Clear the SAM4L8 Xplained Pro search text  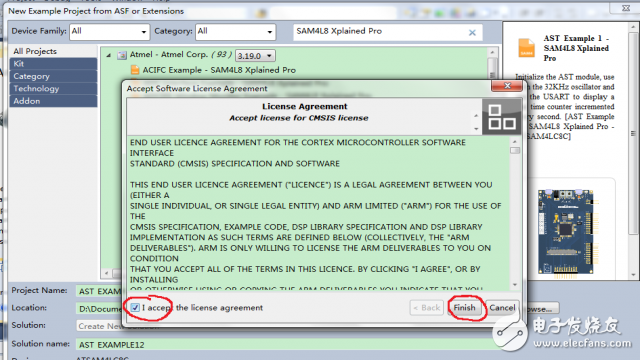pos(472,33)
